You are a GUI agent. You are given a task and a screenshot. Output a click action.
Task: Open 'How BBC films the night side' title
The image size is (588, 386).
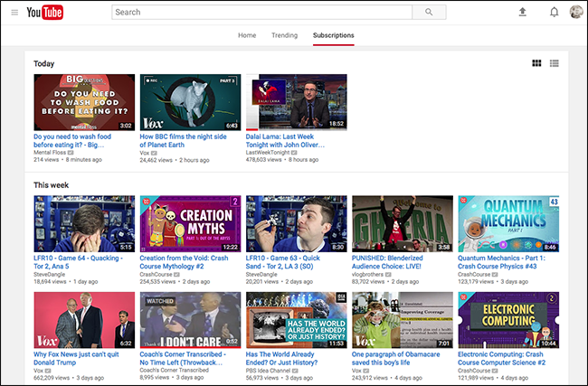[183, 140]
